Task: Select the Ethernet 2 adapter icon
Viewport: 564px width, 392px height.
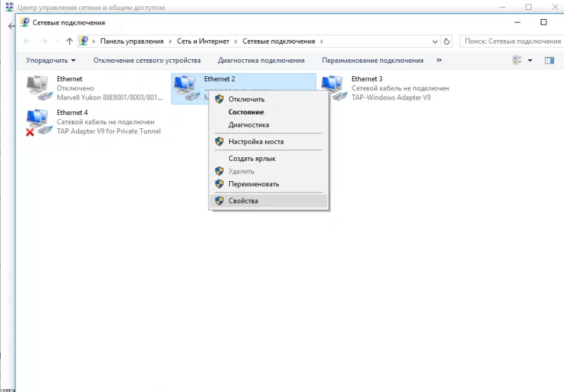Action: (186, 88)
